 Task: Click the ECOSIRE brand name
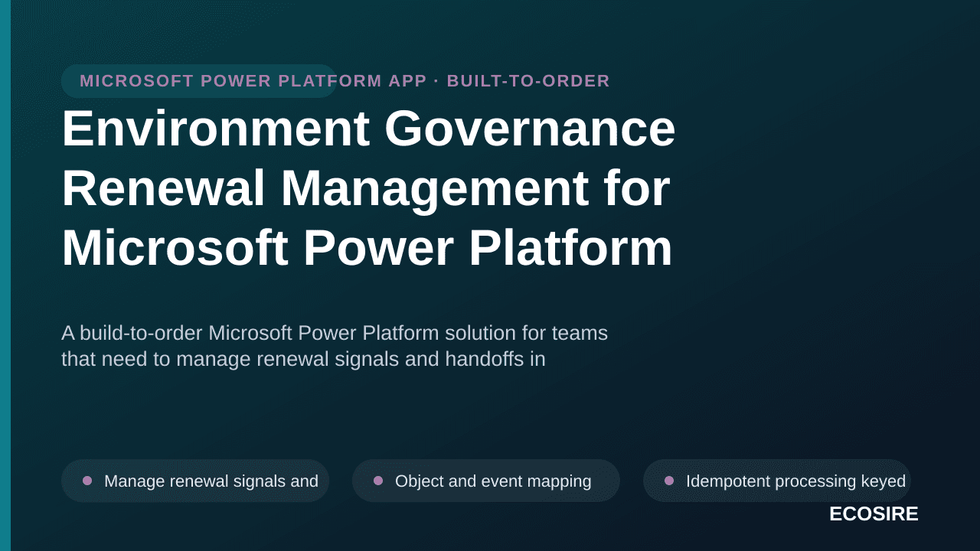[874, 514]
